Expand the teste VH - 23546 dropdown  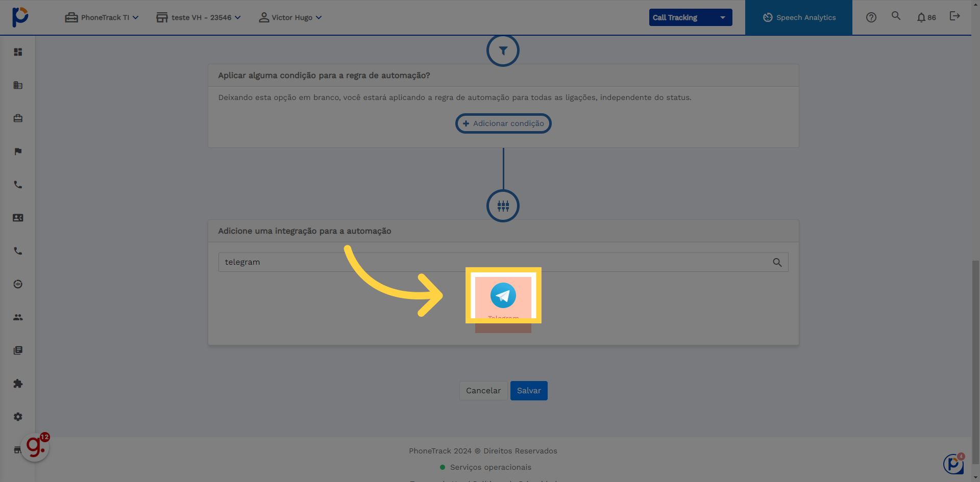[199, 17]
